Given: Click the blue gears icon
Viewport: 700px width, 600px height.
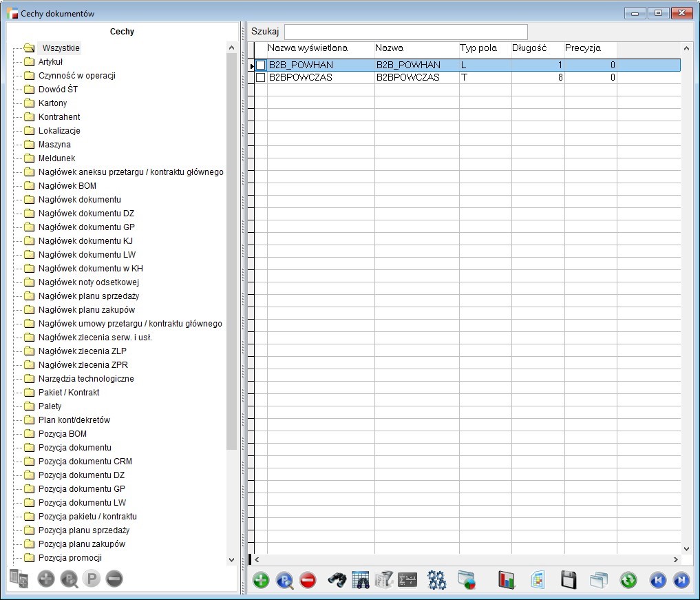Looking at the screenshot, I should [436, 581].
